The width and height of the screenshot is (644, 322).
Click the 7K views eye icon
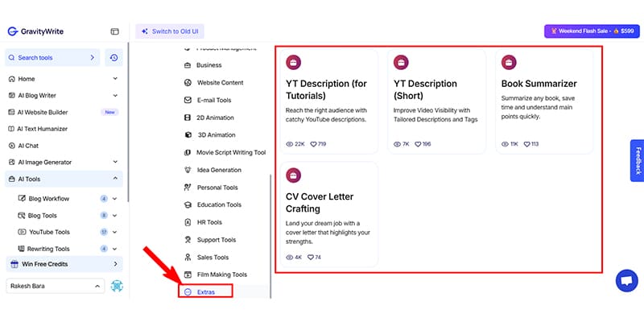397,145
